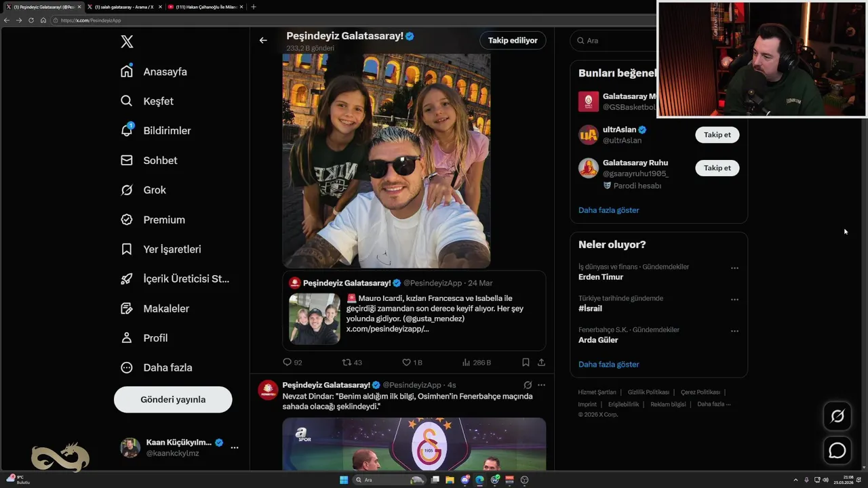Open the quoted x.com/pesindeyizapp link text
Screen dimensions: 868x488
387,329
